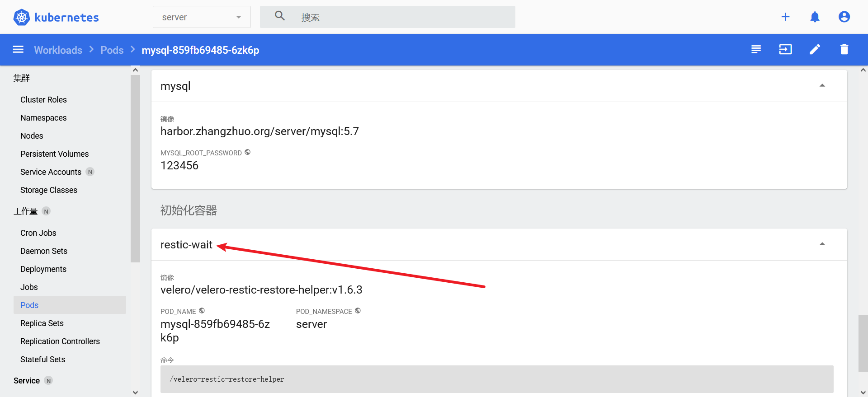Exec into pod icon

click(x=785, y=49)
